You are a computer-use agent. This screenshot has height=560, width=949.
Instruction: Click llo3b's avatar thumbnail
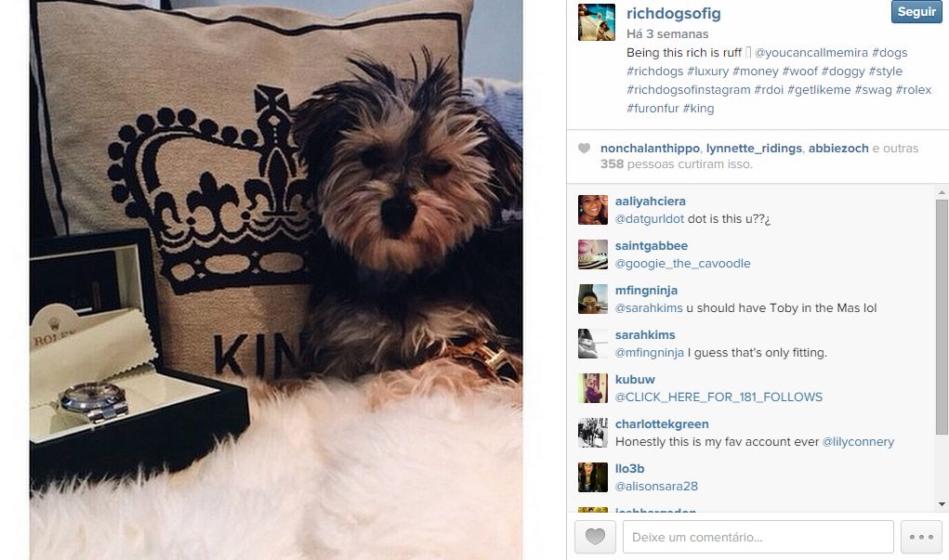pos(593,477)
